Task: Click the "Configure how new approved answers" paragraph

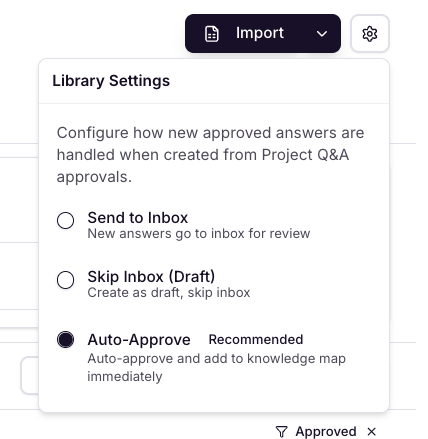Action: click(x=210, y=155)
